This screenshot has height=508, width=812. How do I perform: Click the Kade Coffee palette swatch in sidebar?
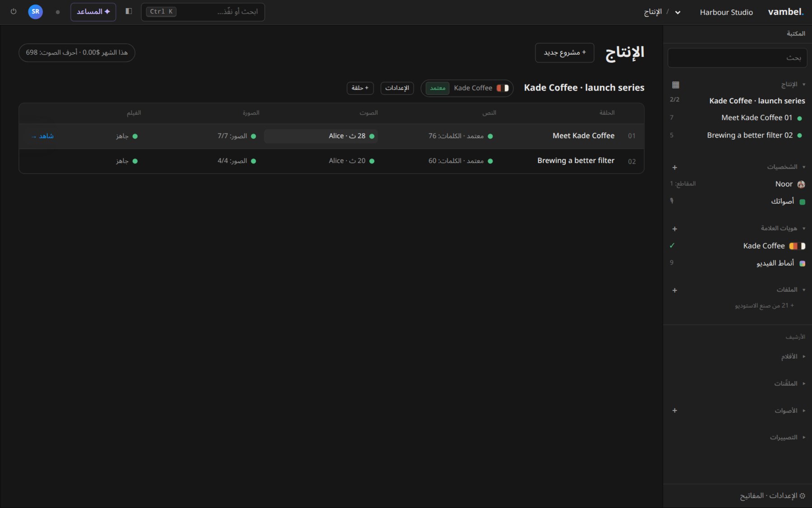[x=797, y=246]
